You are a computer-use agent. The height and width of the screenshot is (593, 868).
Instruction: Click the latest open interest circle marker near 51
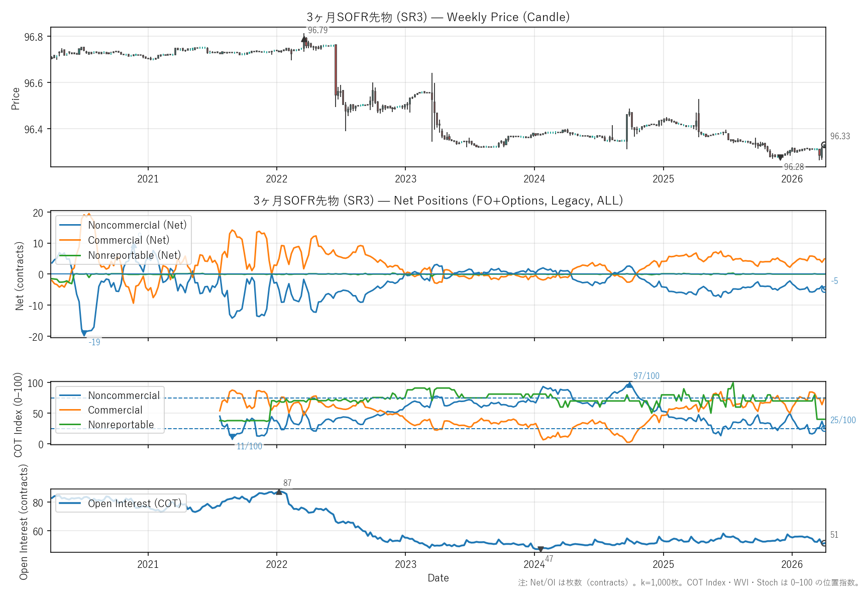pyautogui.click(x=824, y=543)
